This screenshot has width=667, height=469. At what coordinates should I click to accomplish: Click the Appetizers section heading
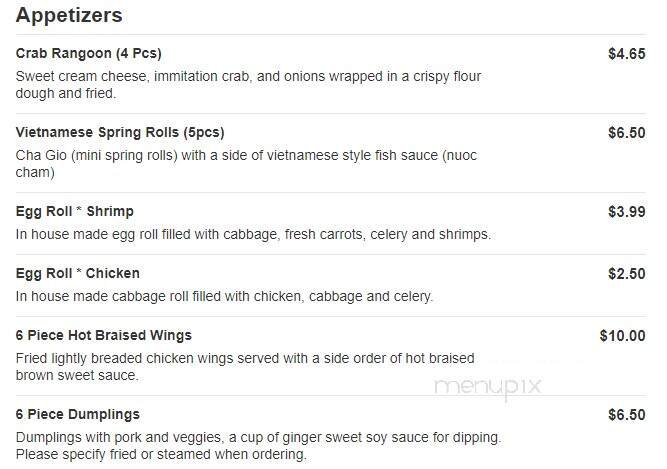pyautogui.click(x=69, y=16)
